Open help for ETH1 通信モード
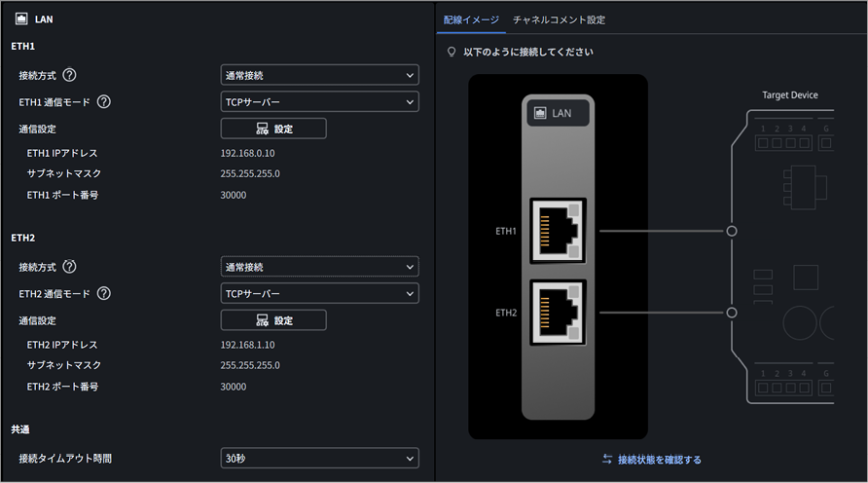 click(103, 102)
